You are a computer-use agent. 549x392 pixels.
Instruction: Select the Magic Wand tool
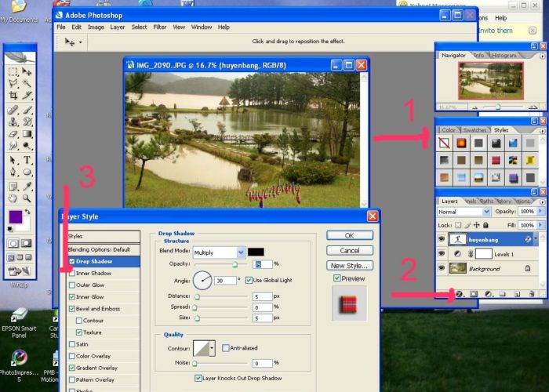(x=27, y=83)
